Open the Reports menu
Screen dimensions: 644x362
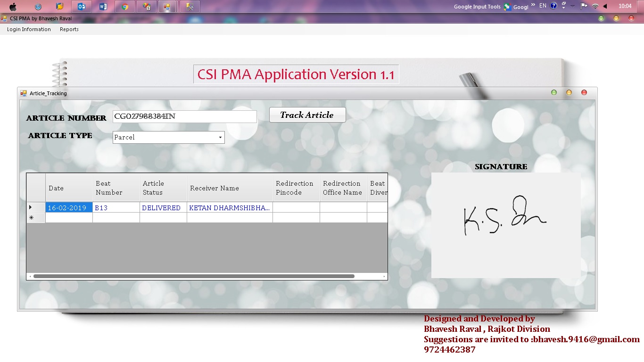click(x=69, y=29)
